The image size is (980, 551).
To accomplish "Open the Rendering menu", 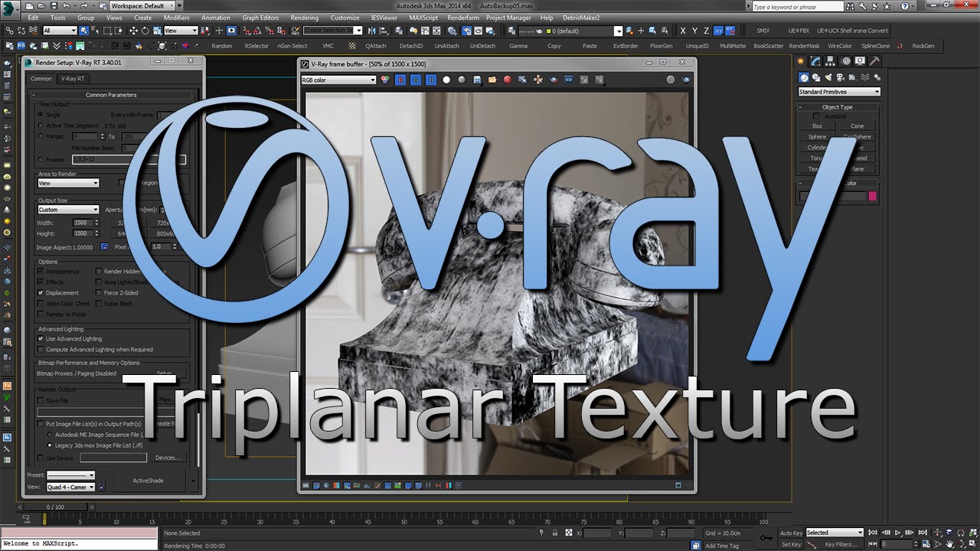I will (304, 18).
